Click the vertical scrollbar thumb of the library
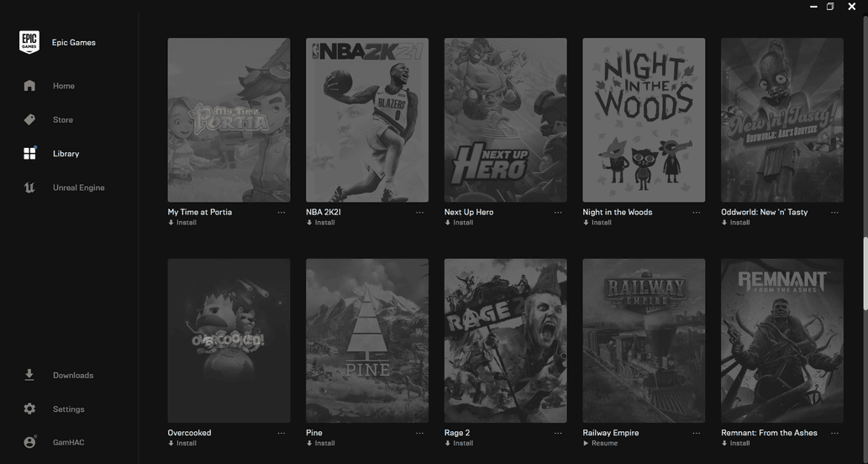 864,267
